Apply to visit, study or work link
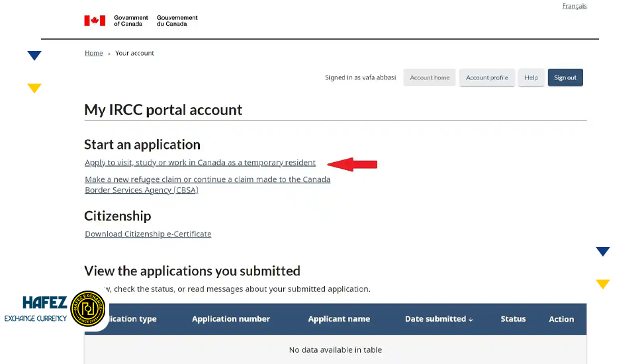Screen dimensions: 640x364 tap(200, 162)
